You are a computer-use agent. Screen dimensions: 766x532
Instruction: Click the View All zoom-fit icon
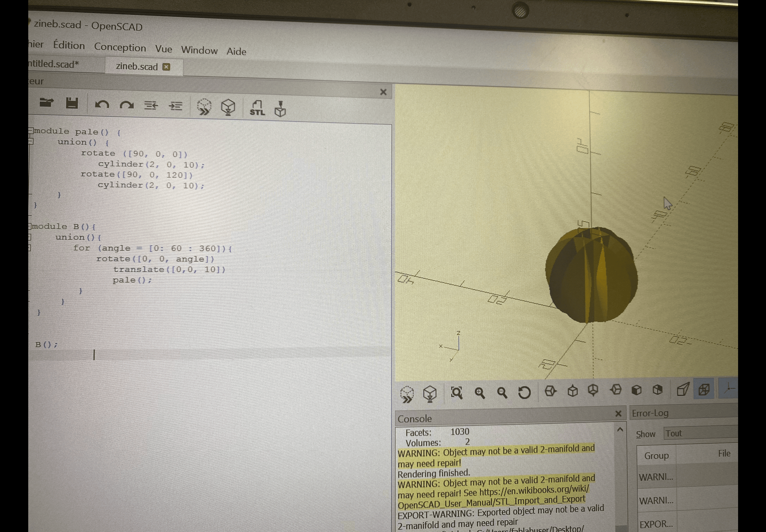(x=457, y=393)
